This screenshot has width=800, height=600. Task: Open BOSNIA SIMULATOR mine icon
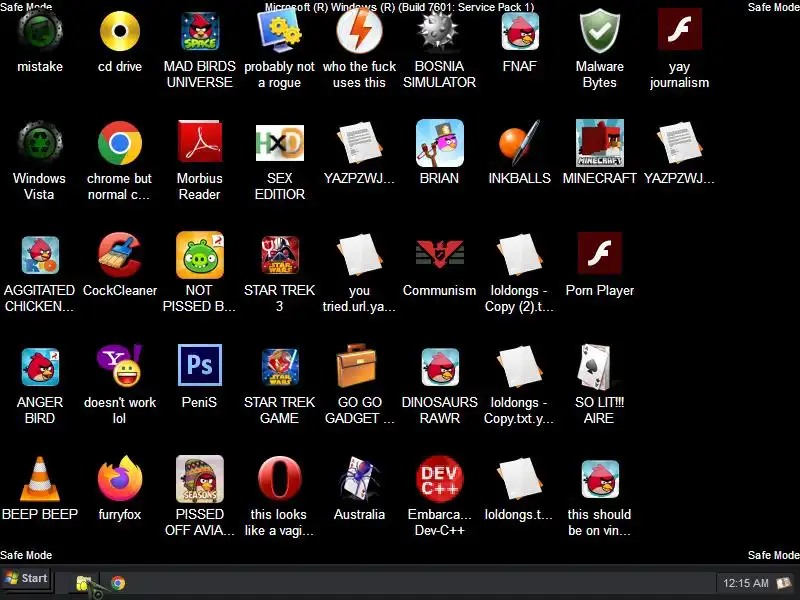439,31
